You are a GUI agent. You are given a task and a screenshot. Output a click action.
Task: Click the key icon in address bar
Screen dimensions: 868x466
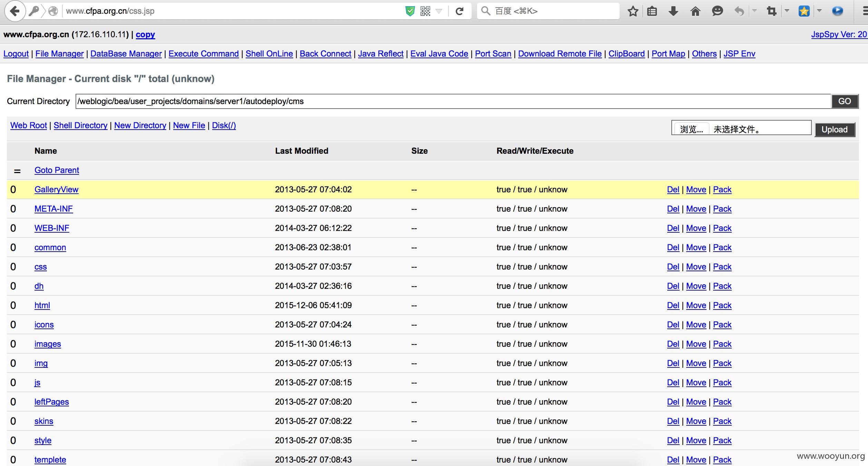click(34, 11)
